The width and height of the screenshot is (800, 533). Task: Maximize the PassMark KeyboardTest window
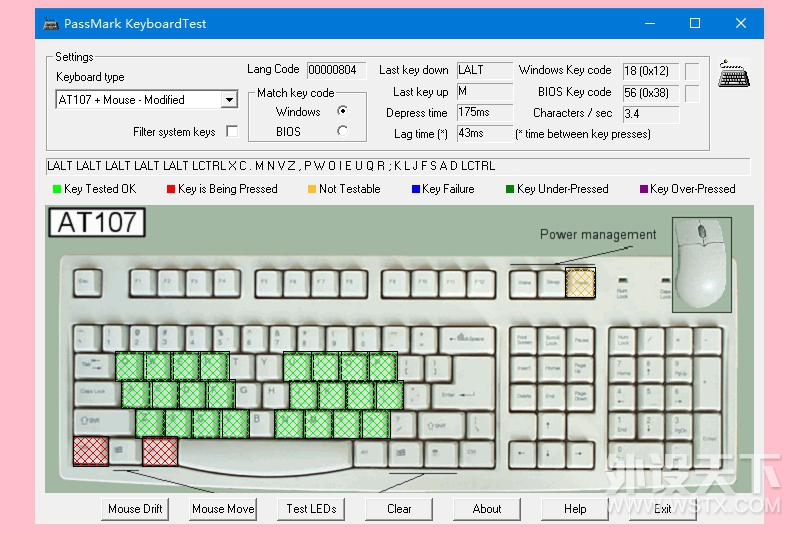[x=695, y=23]
